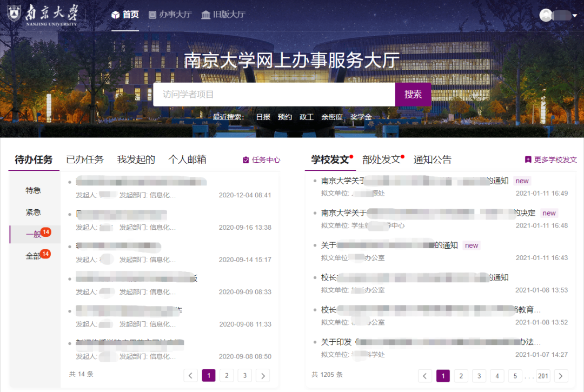Image resolution: width=584 pixels, height=392 pixels.
Task: Open document dated 2021-01-07 14:27
Action: click(440, 348)
